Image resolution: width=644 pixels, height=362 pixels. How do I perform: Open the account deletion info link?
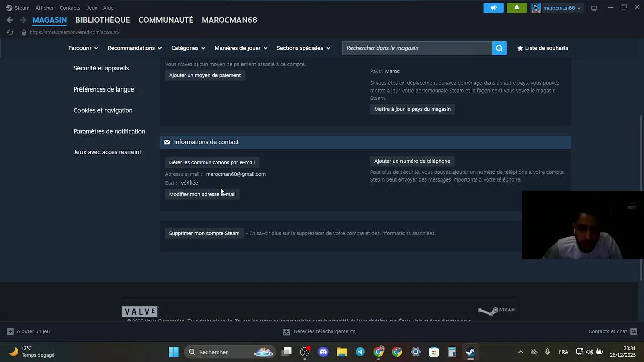[342, 233]
